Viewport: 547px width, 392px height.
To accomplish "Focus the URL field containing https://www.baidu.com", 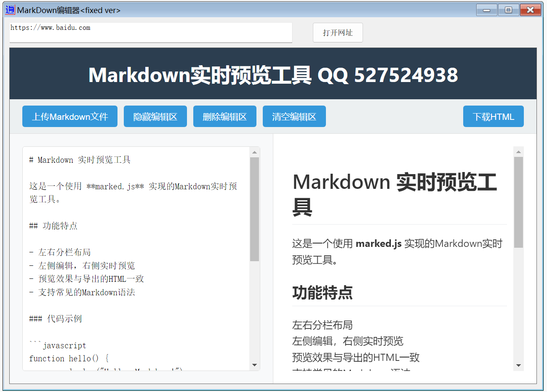I will tap(150, 32).
